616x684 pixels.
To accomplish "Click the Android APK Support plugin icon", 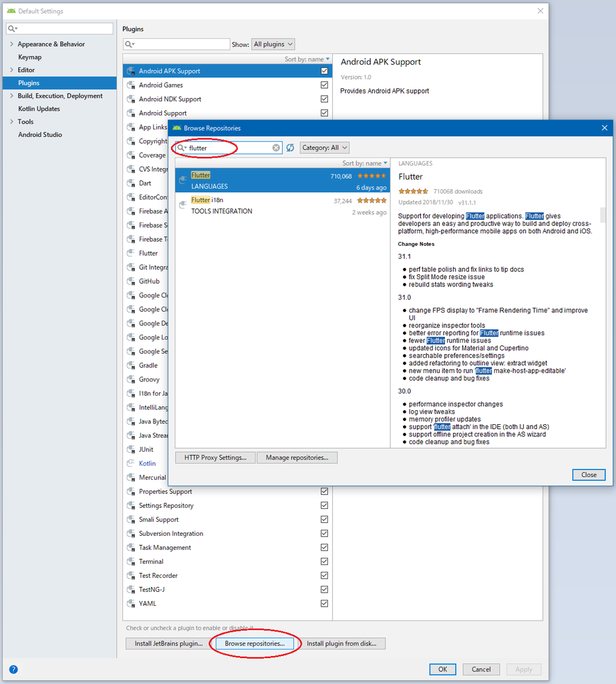I will point(131,71).
